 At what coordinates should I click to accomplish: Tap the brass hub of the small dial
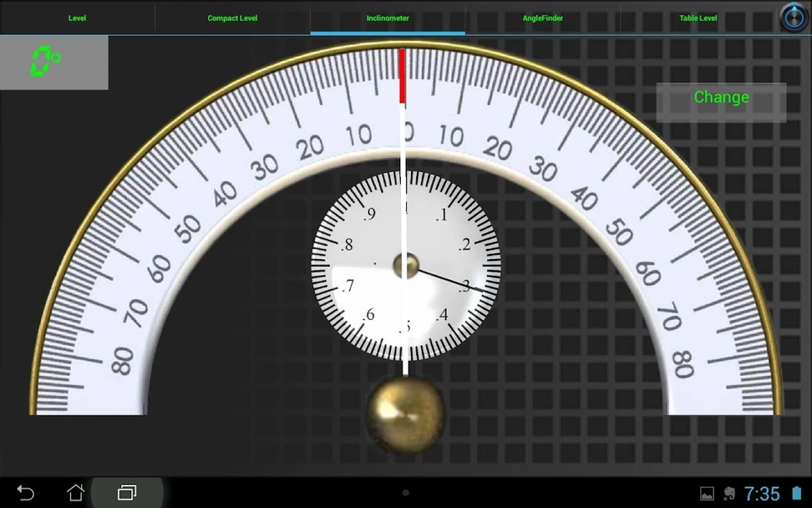coord(405,265)
